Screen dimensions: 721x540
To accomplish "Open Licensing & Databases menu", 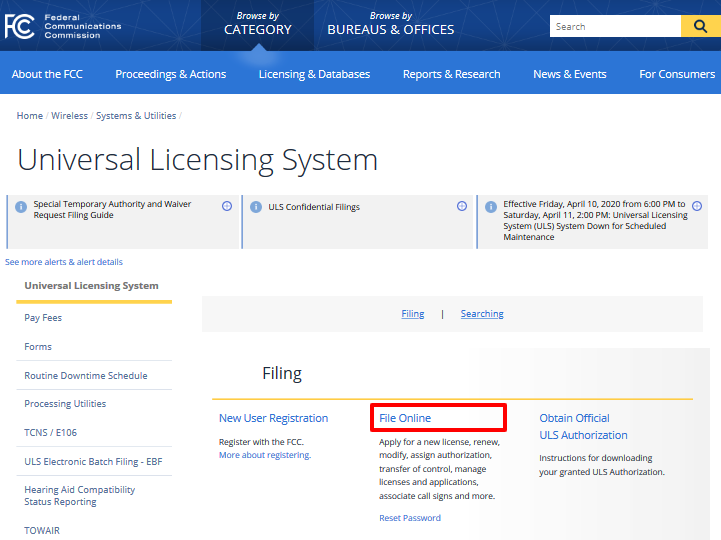I will pos(315,74).
